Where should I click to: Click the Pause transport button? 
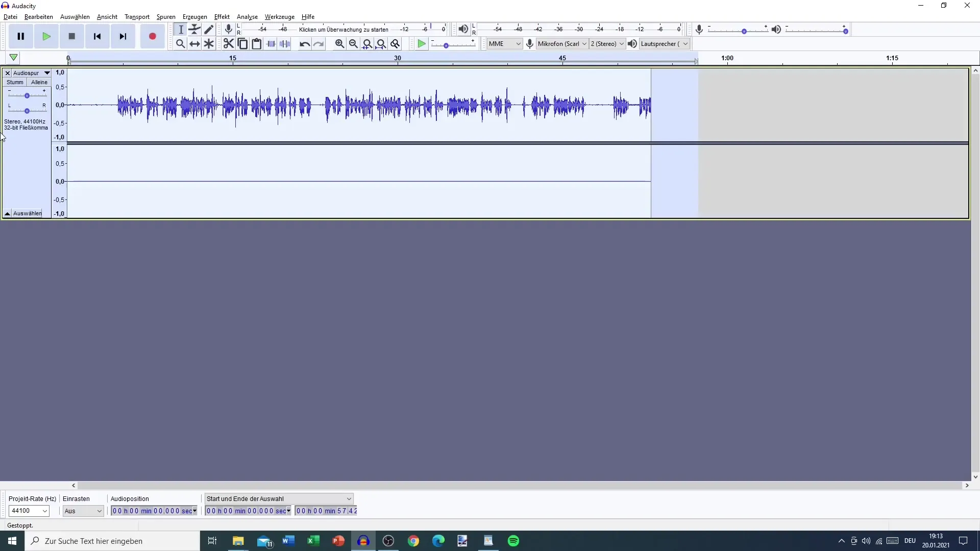point(21,36)
